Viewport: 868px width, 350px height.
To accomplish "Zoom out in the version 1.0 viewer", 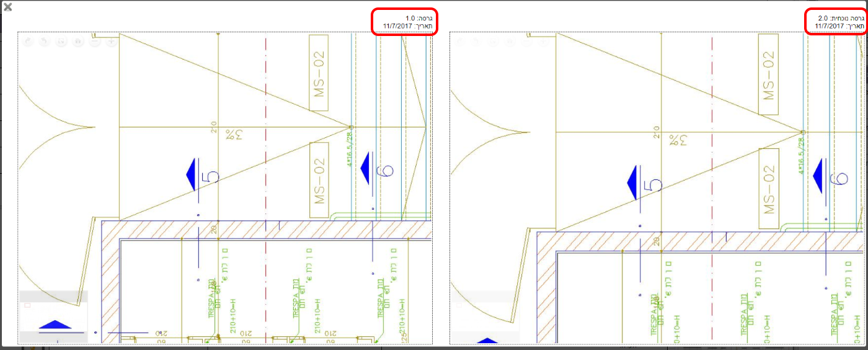I will pyautogui.click(x=94, y=42).
